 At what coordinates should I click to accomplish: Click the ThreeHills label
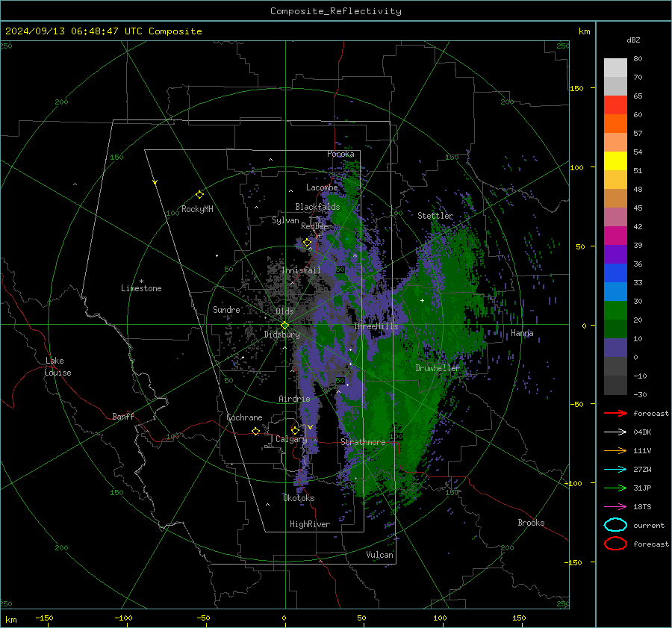tap(376, 326)
